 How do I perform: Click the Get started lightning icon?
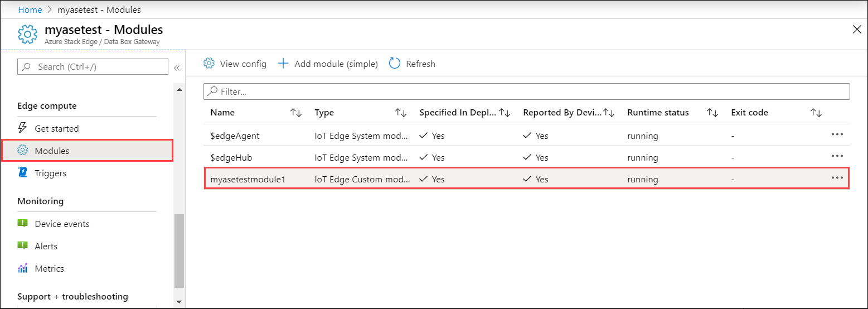[x=23, y=128]
